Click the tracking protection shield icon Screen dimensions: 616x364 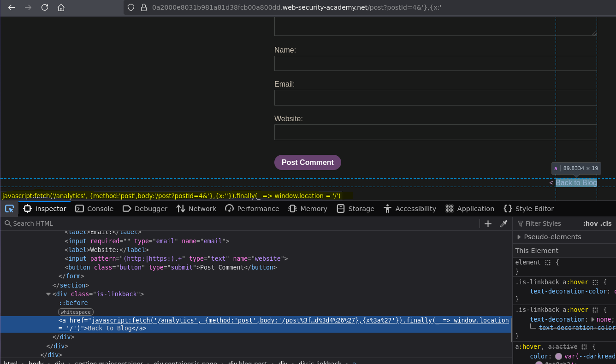pyautogui.click(x=131, y=7)
